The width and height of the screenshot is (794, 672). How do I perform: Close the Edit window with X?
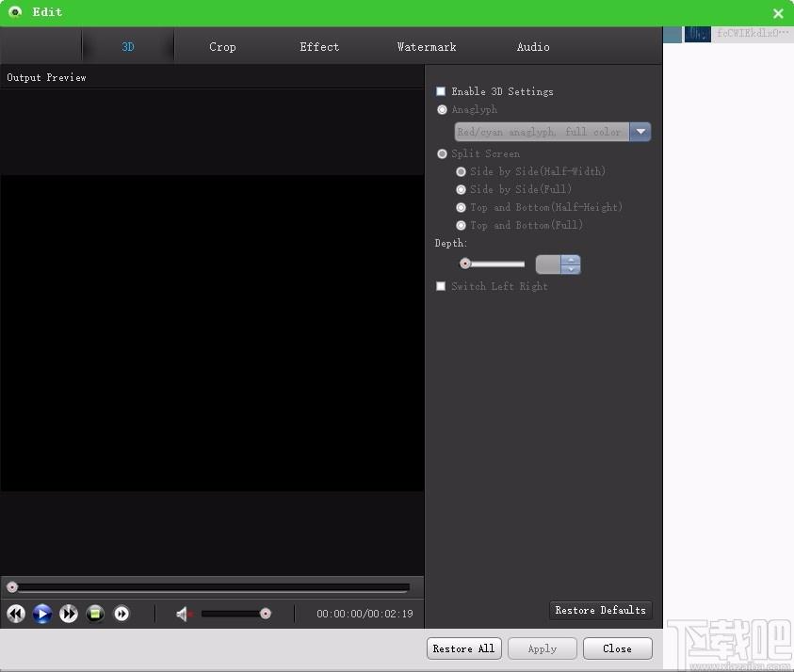pos(778,13)
